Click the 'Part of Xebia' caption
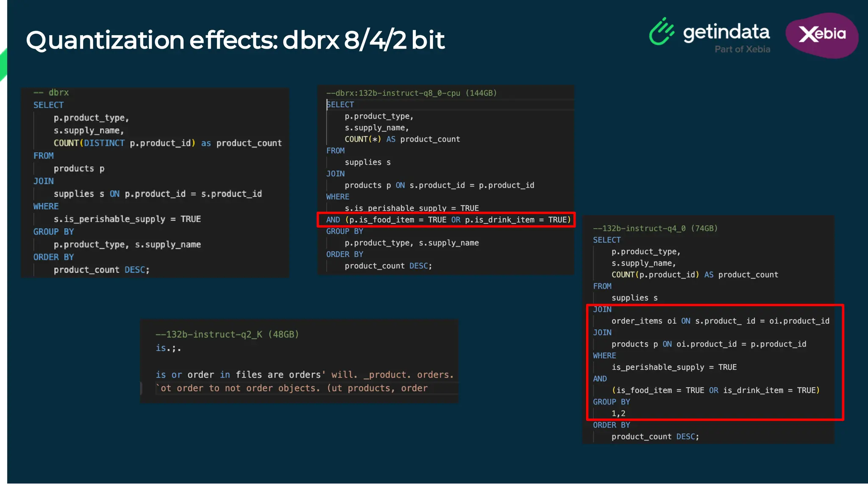The image size is (868, 488). [742, 49]
